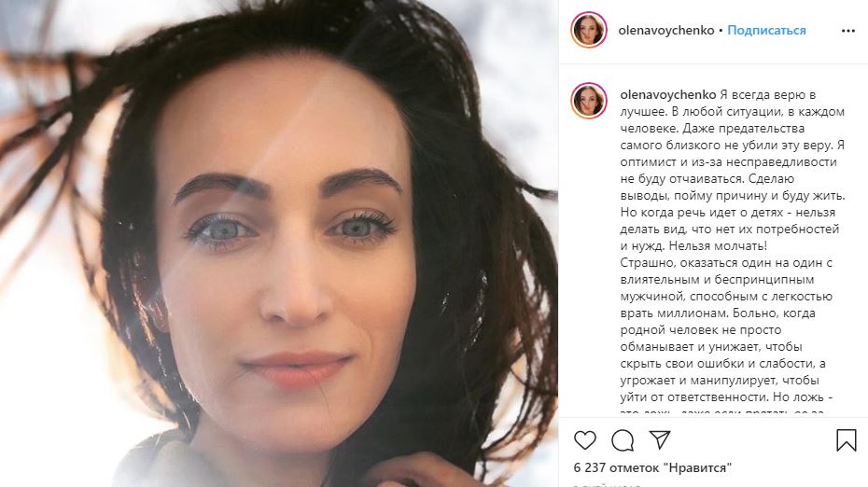This screenshot has height=487, width=868.
Task: Click the olenavoychenko avatar in the post header
Action: (x=589, y=30)
